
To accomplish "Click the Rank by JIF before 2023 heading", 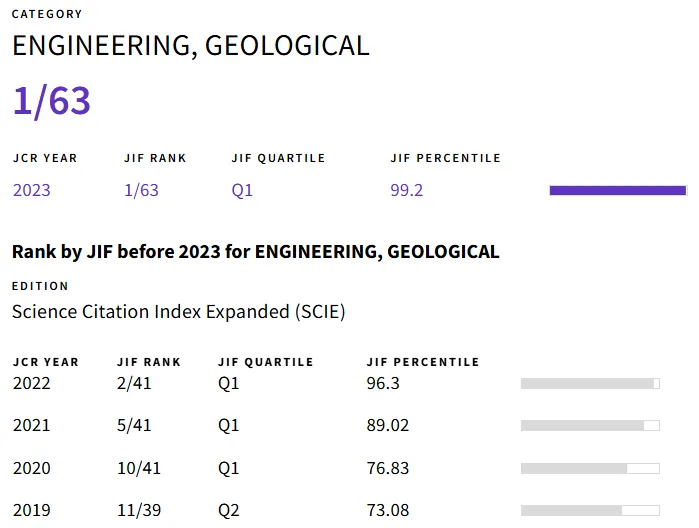I will (x=255, y=251).
